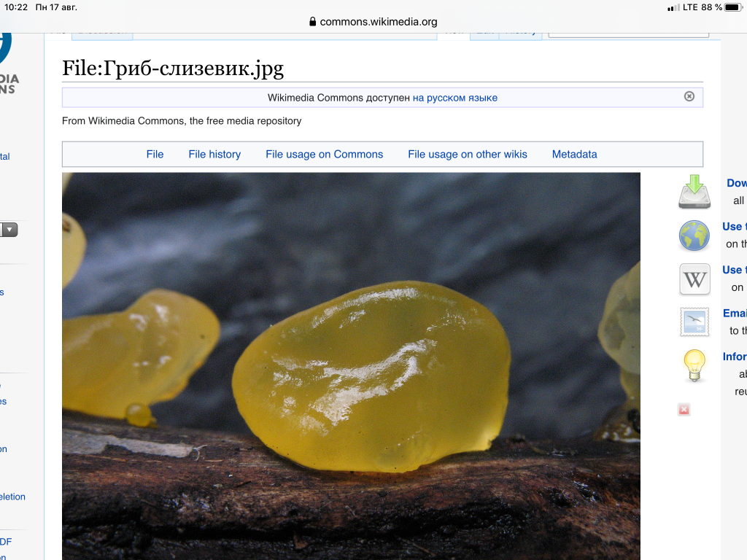The width and height of the screenshot is (747, 560).
Task: Open the dropdown arrow in the left sidebar
Action: pos(9,230)
